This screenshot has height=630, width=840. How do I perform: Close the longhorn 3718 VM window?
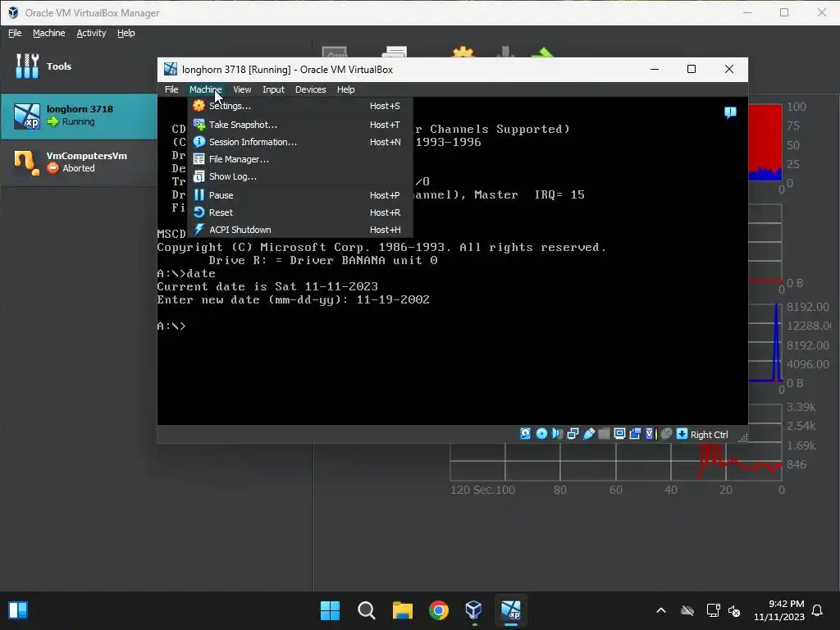tap(729, 69)
